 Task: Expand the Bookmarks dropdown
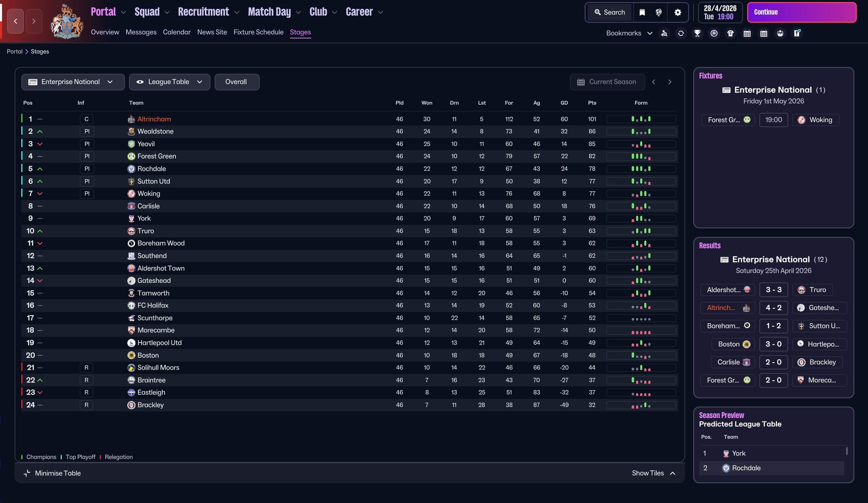click(x=629, y=33)
